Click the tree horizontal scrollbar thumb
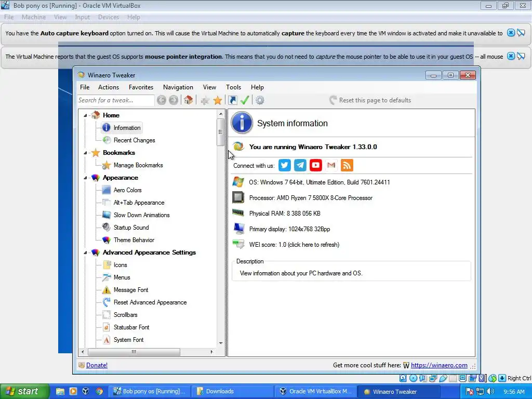Image resolution: width=532 pixels, height=399 pixels. pos(134,352)
